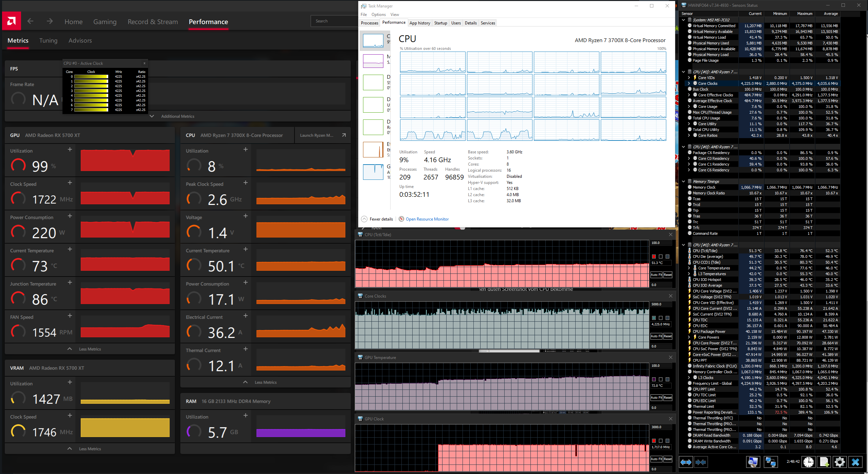The image size is (868, 474).
Task: Click the Open Resource Monitor link
Action: click(427, 219)
